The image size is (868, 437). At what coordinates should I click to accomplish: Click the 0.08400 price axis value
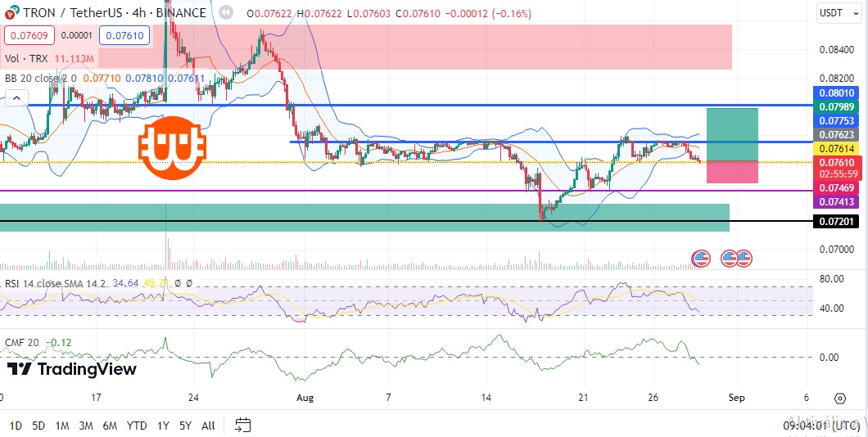click(836, 51)
